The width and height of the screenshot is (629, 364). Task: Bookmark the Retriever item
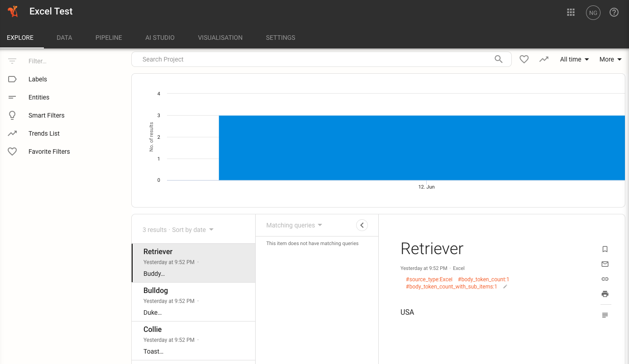click(605, 249)
